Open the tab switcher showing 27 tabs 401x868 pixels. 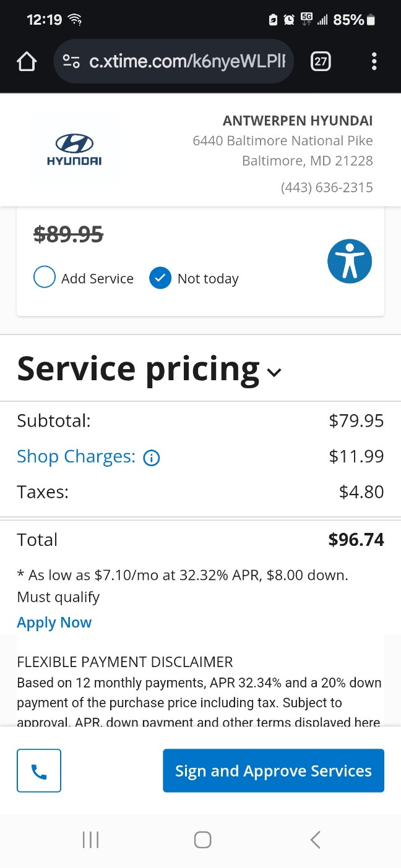pyautogui.click(x=321, y=61)
